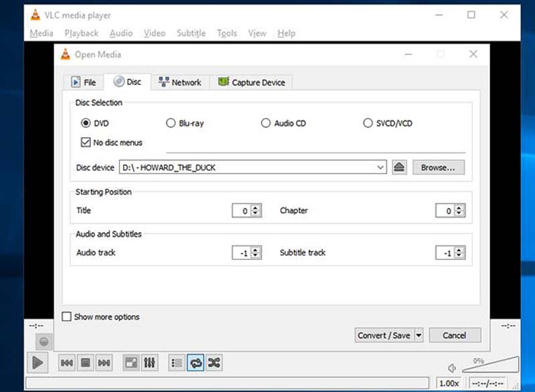Switch to the Network tab
This screenshot has width=535, height=392.
pyautogui.click(x=180, y=82)
